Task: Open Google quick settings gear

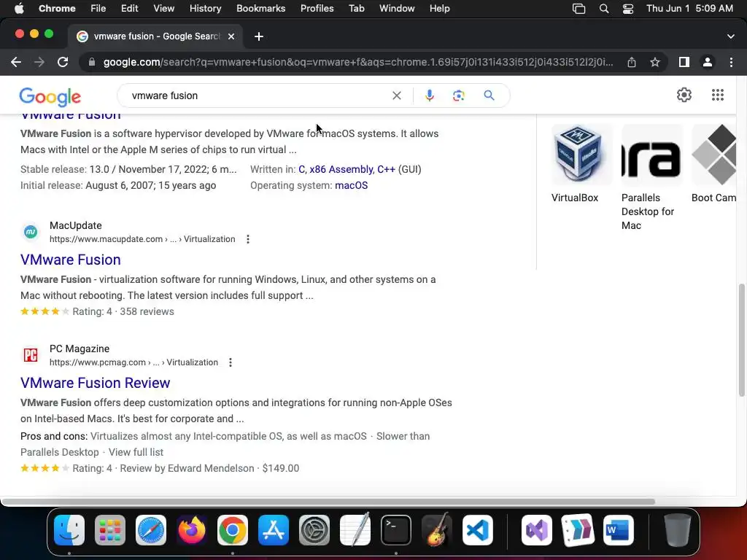Action: (684, 95)
